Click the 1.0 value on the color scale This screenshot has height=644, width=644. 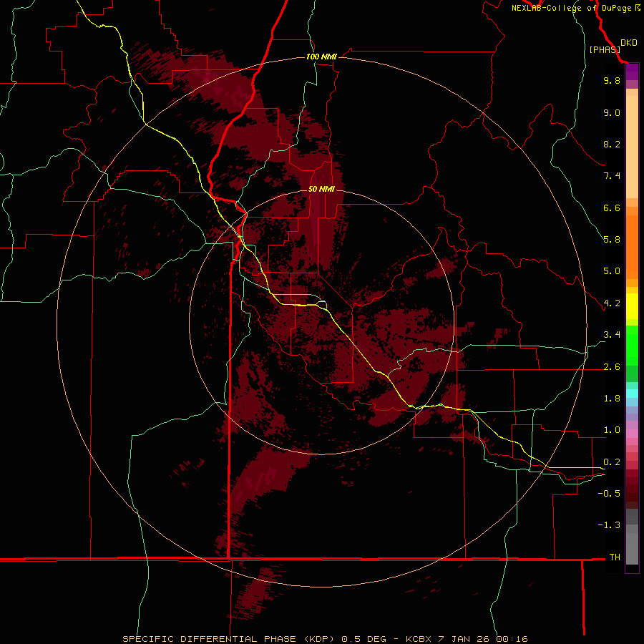[x=612, y=430]
